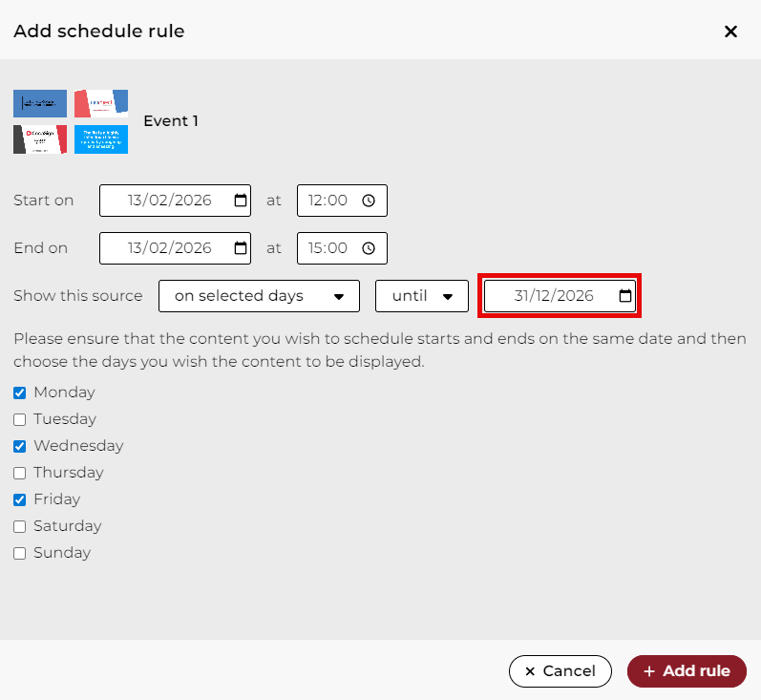Open calendar picker for Start on date
The height and width of the screenshot is (700, 761).
(240, 201)
